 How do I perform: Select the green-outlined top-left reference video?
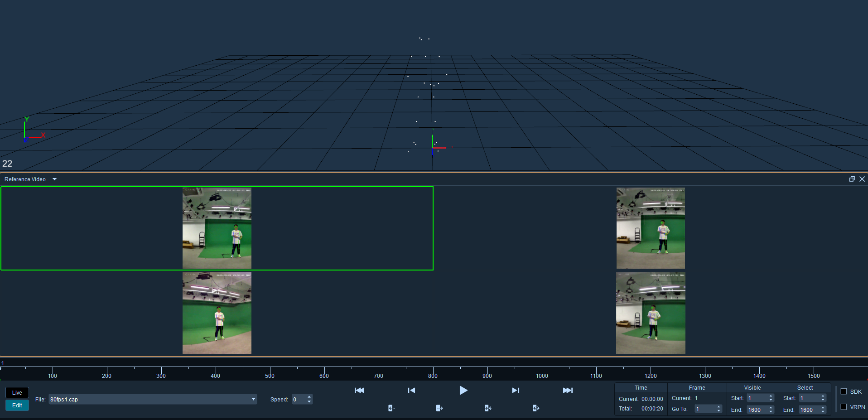217,228
